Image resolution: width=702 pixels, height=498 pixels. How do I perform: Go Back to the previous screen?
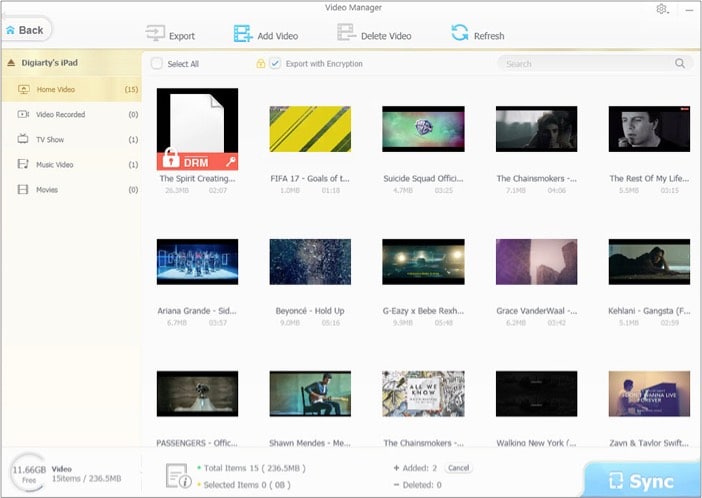click(x=26, y=30)
